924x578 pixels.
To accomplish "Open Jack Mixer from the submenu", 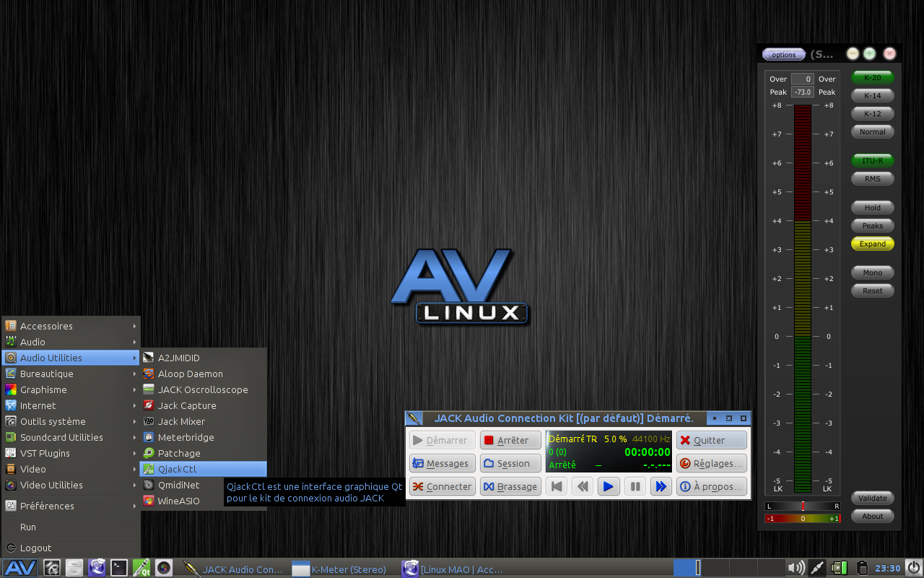I will (204, 421).
